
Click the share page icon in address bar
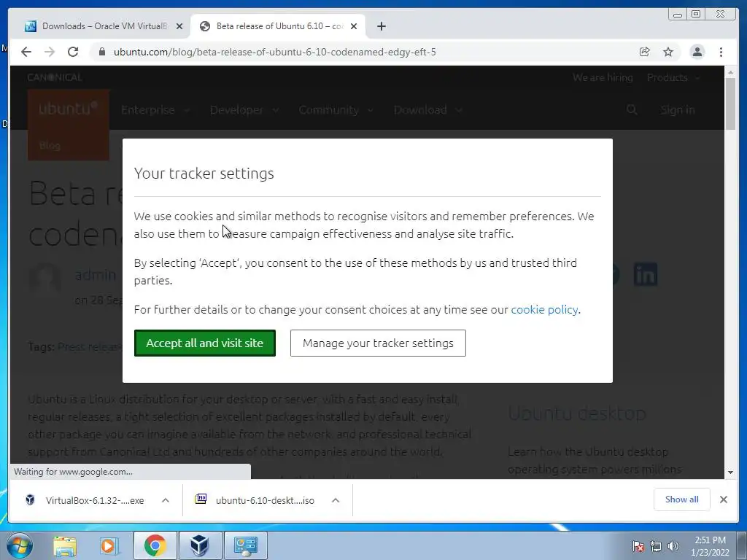[x=645, y=52]
